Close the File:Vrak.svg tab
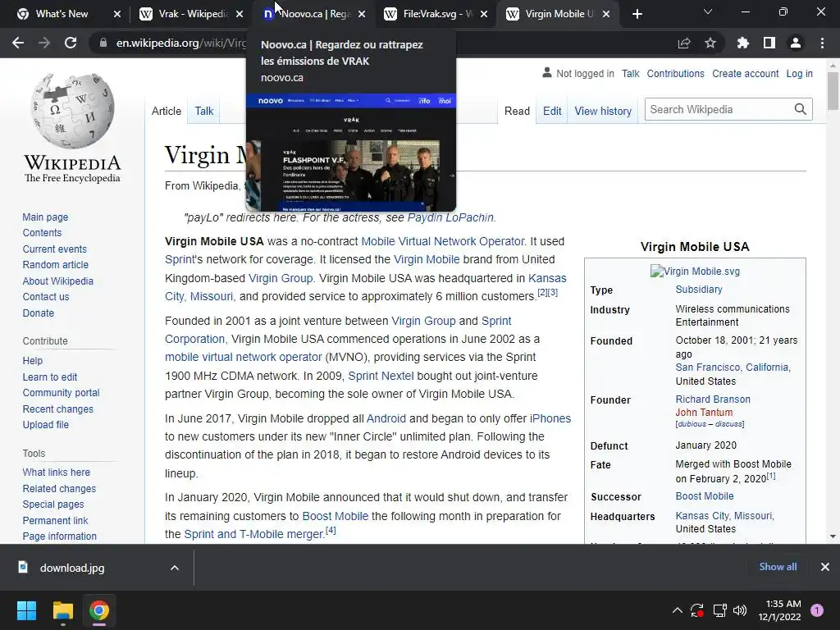 (484, 14)
